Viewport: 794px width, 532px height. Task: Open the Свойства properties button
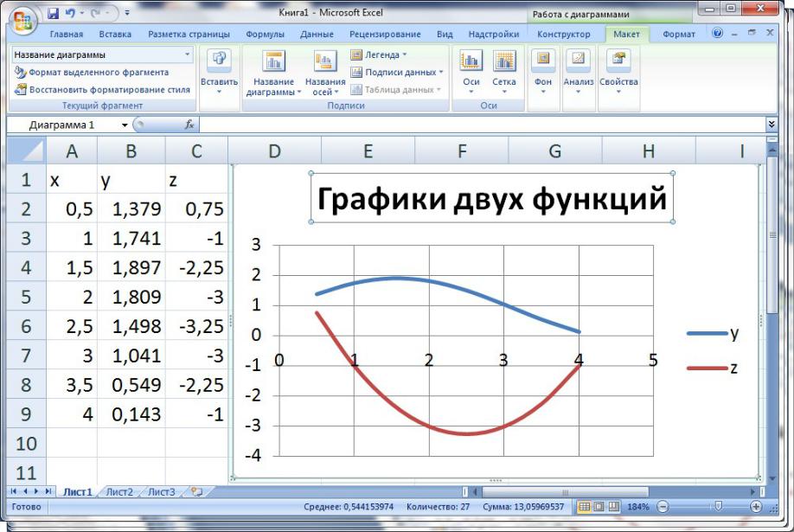[618, 73]
